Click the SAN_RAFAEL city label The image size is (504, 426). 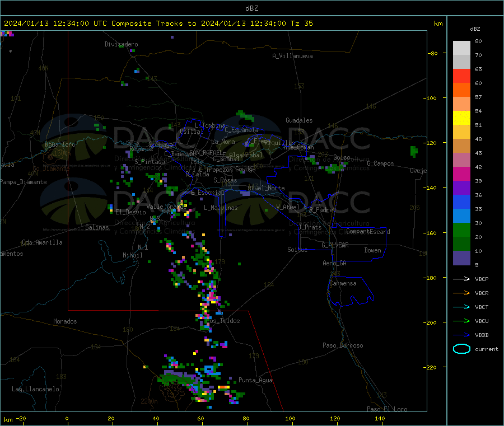click(x=206, y=152)
